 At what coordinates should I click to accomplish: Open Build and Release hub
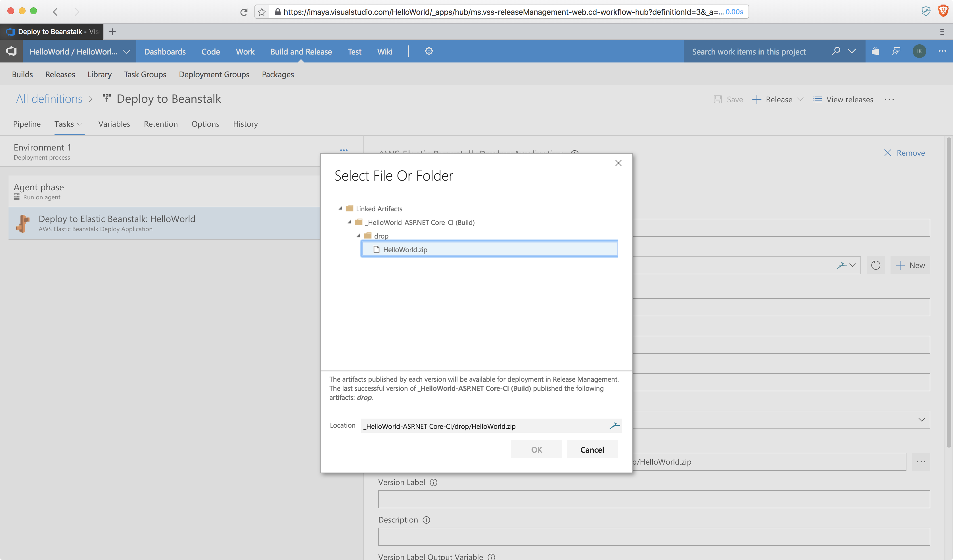tap(301, 51)
